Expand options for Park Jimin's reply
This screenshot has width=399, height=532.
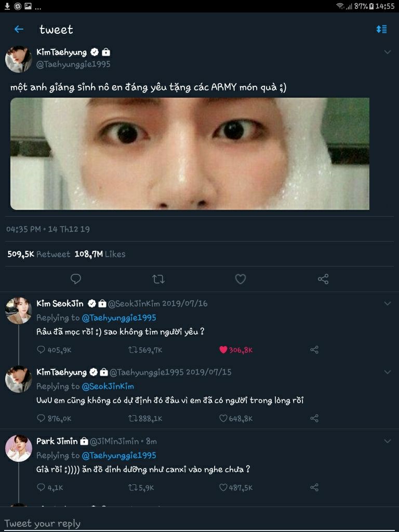click(387, 441)
